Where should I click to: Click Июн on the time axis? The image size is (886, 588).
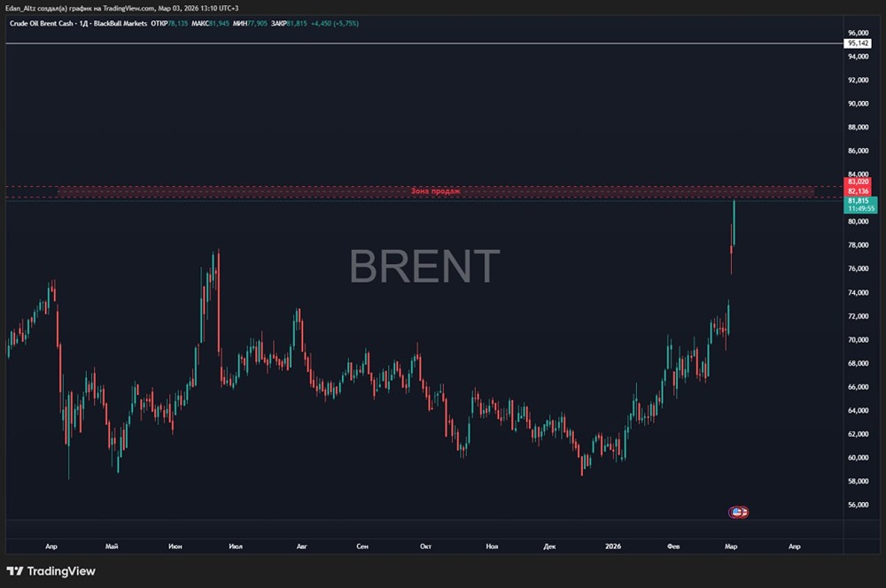click(175, 546)
